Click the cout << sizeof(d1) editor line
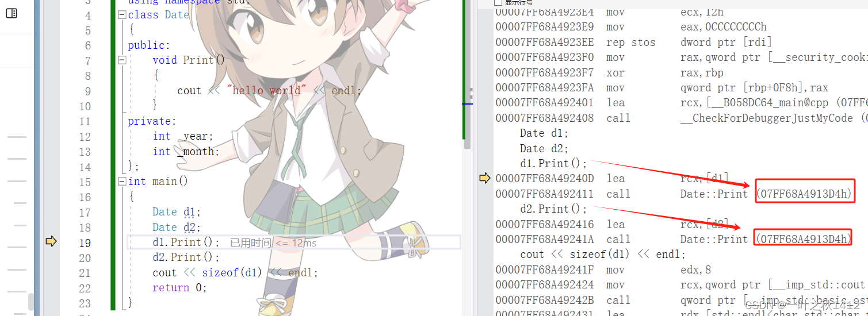Screen dimensions: 868x316 235,273
